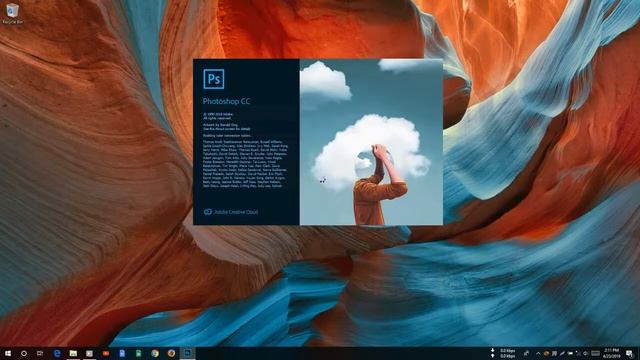Open the Recycle Bin desktop icon

pyautogui.click(x=12, y=13)
